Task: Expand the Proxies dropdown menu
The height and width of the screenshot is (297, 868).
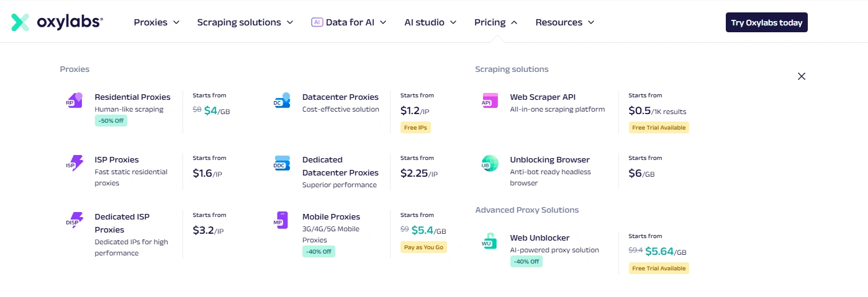Action: click(x=156, y=22)
